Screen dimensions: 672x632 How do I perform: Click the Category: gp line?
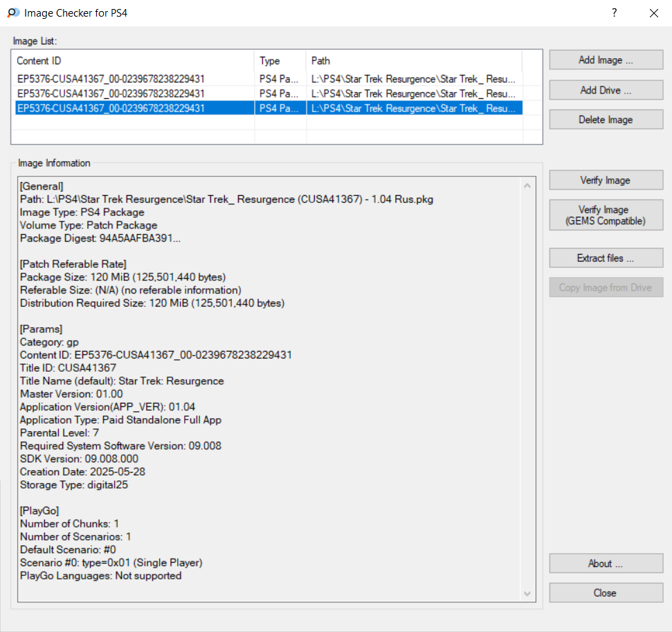point(49,342)
